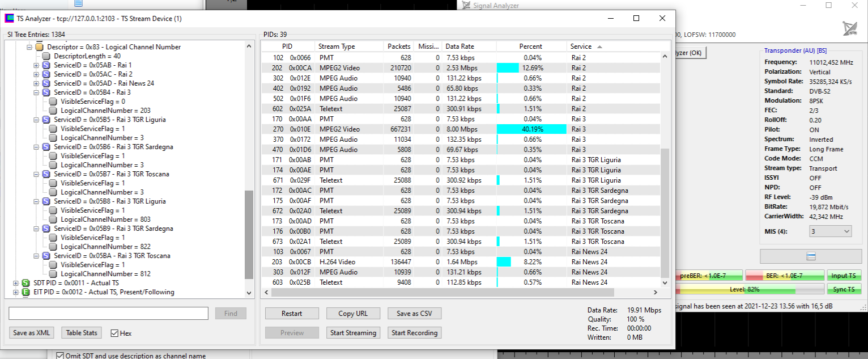Viewport: 868px width, 359px height.
Task: Sort by the Percent column header
Action: click(x=531, y=47)
